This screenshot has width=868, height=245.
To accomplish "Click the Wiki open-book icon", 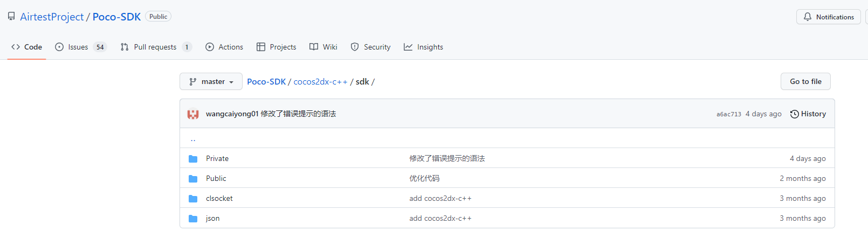I will tap(314, 47).
